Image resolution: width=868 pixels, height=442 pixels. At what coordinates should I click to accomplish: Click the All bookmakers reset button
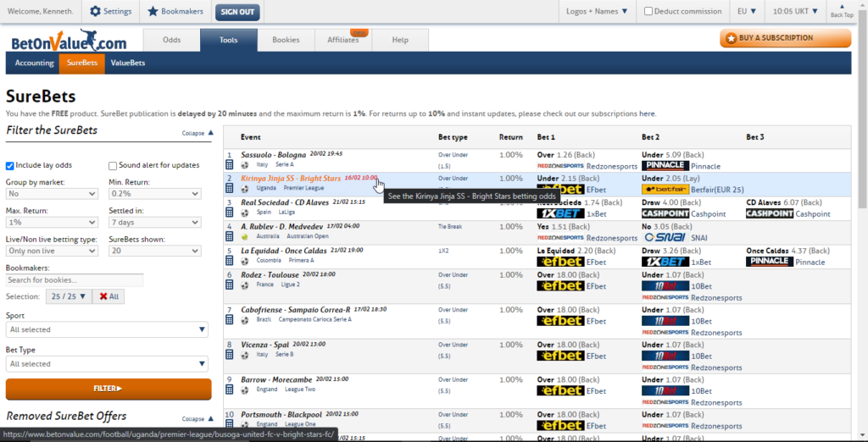point(108,296)
